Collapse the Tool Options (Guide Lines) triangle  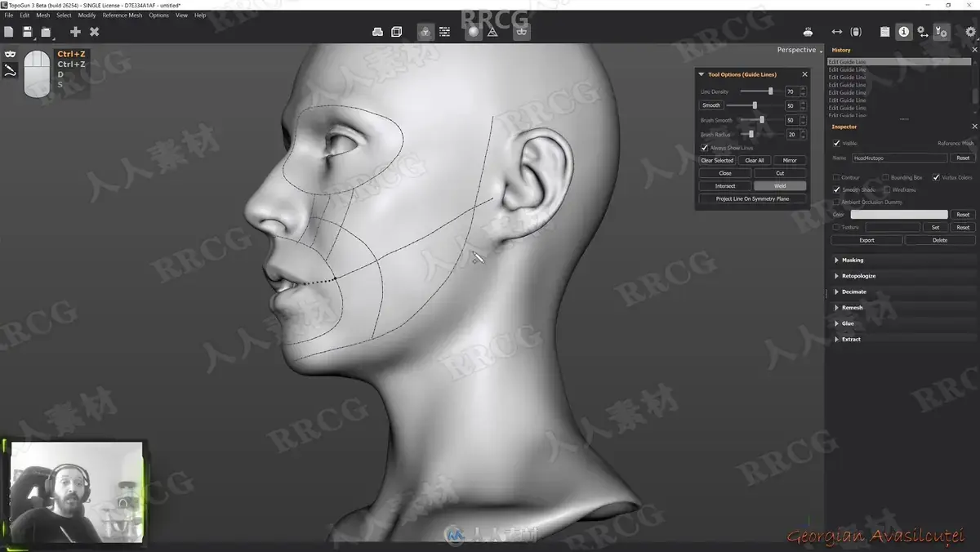click(x=701, y=74)
